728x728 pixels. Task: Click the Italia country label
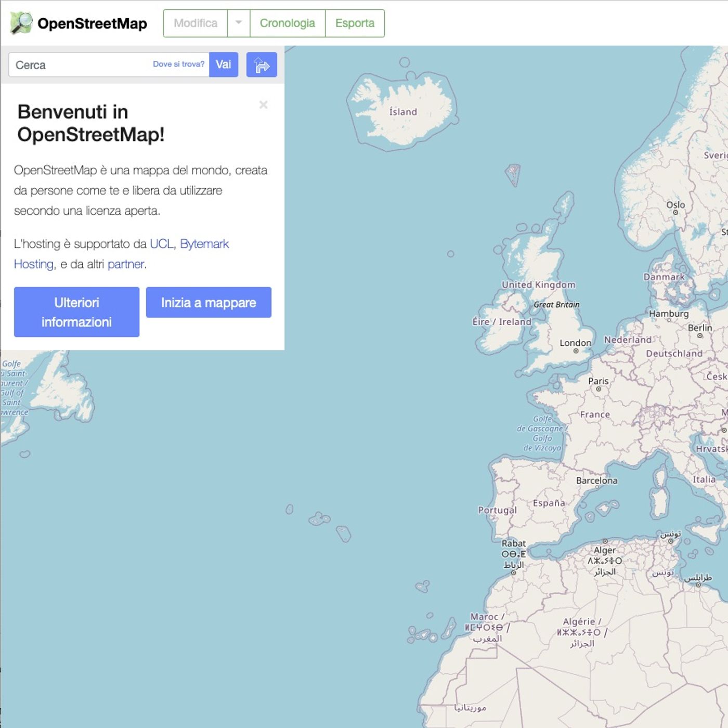click(x=704, y=479)
